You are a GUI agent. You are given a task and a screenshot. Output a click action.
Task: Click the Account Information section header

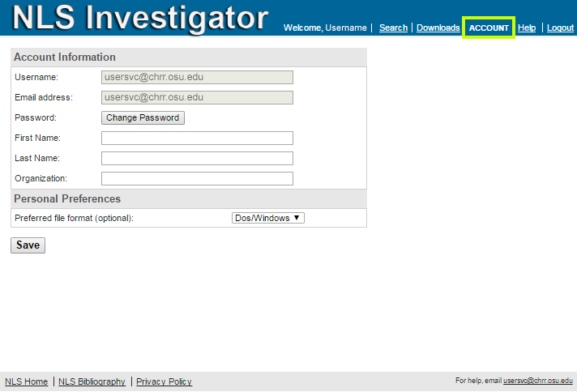pyautogui.click(x=65, y=58)
